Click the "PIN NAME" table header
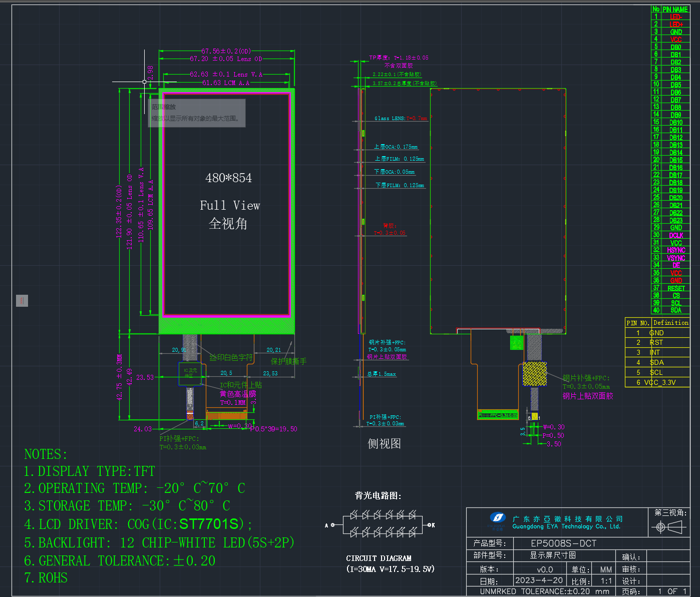 pyautogui.click(x=675, y=9)
